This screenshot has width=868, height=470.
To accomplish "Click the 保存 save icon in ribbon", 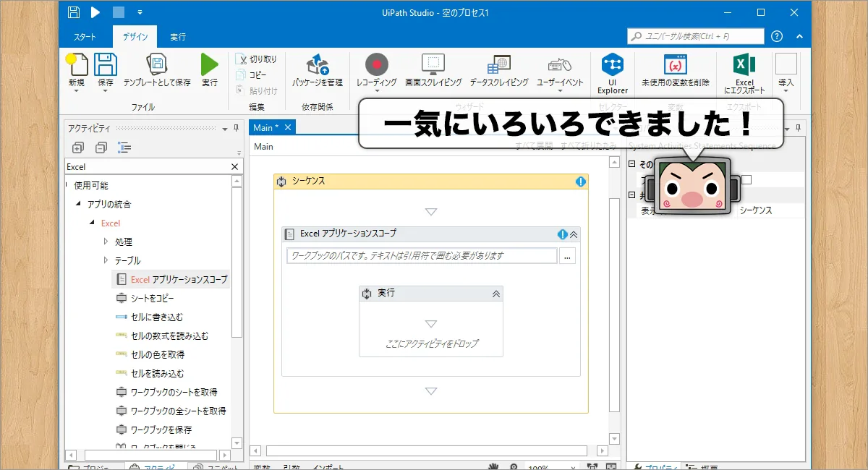I will coord(106,64).
